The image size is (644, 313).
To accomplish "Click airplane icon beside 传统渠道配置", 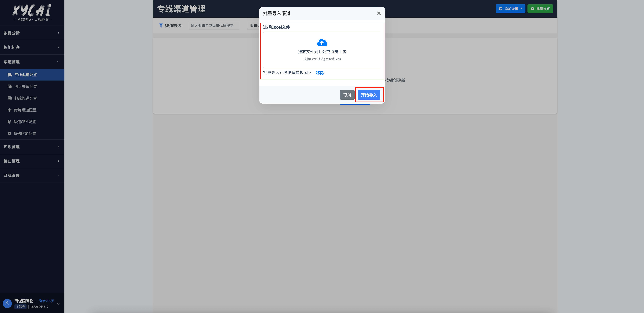I will (9, 110).
